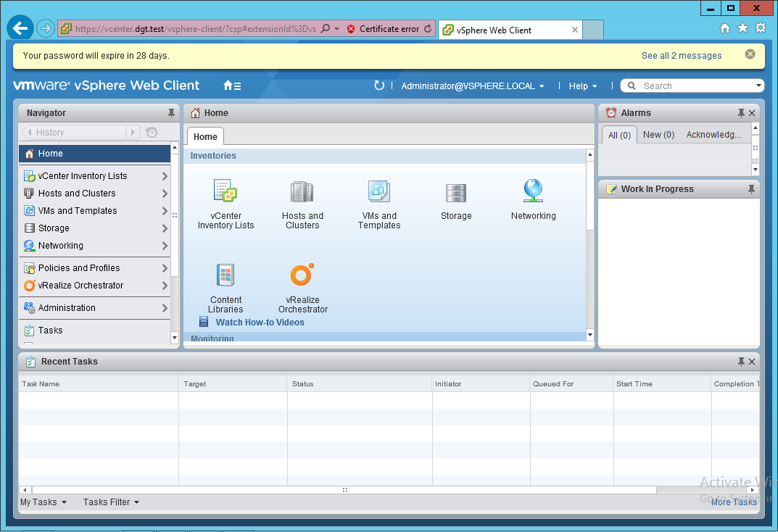
Task: Switch to All (0) alarms tab
Action: pos(619,135)
